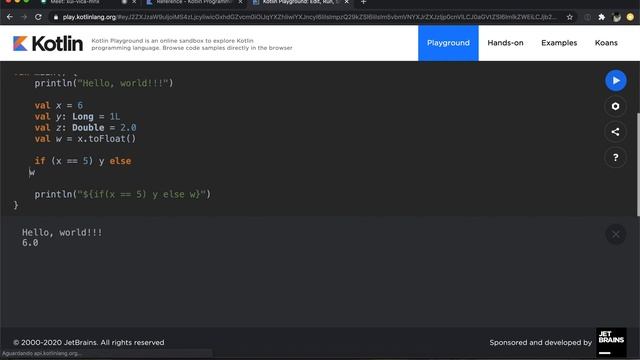Close the Reference Kotlin browser tab
This screenshot has width=640, height=360.
click(240, 2)
